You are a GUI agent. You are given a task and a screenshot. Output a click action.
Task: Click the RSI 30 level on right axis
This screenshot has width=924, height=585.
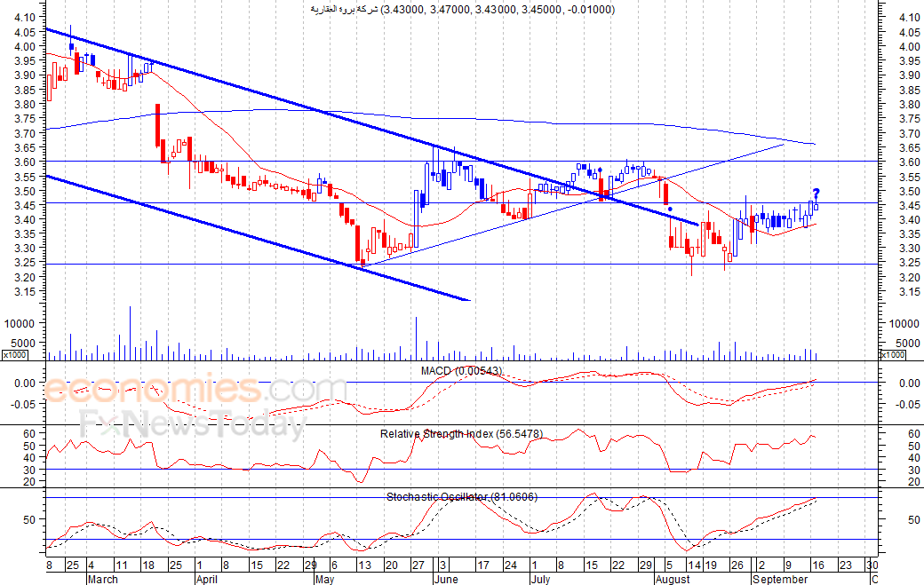click(x=914, y=470)
